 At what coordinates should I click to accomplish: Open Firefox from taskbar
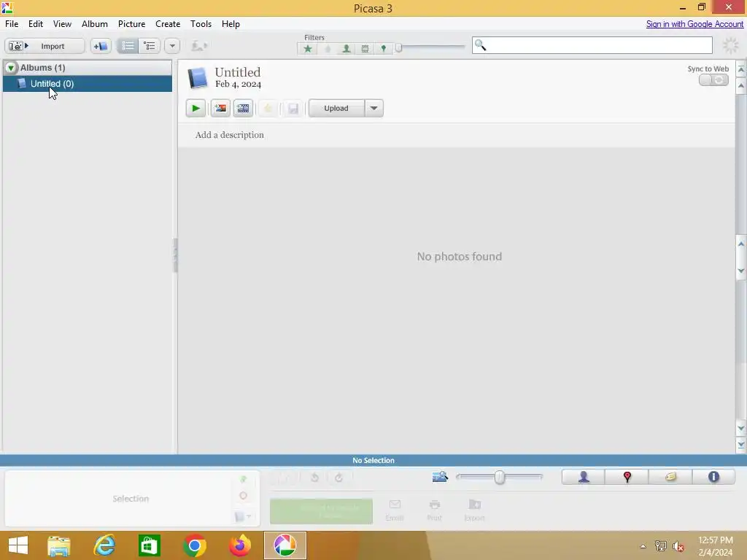[x=239, y=545]
